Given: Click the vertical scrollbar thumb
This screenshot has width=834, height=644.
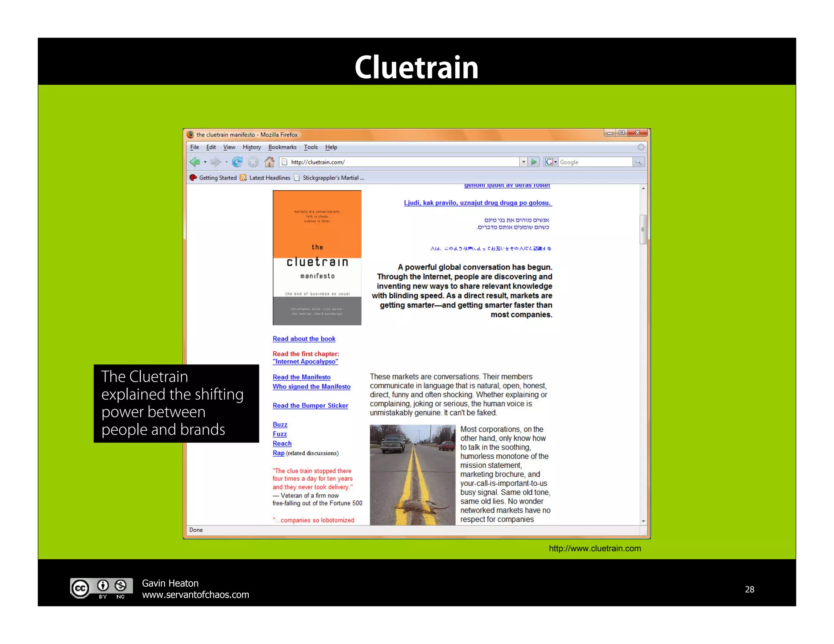Looking at the screenshot, I should point(643,229).
